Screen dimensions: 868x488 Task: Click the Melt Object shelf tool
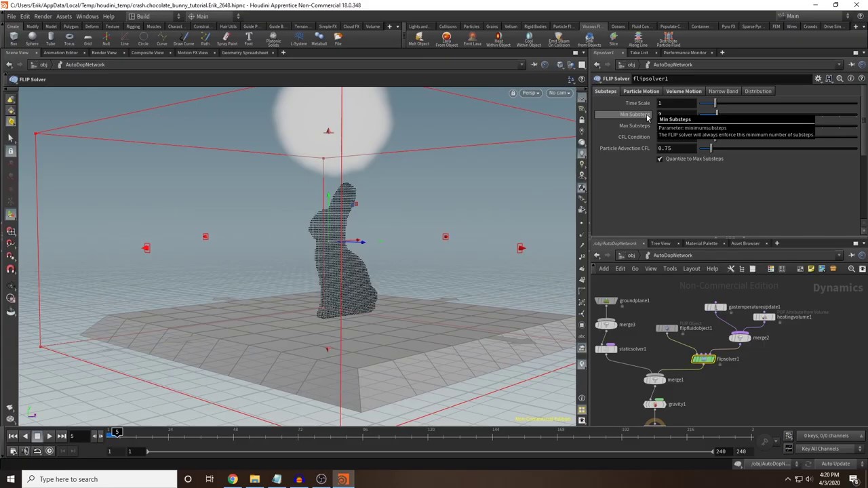point(418,39)
